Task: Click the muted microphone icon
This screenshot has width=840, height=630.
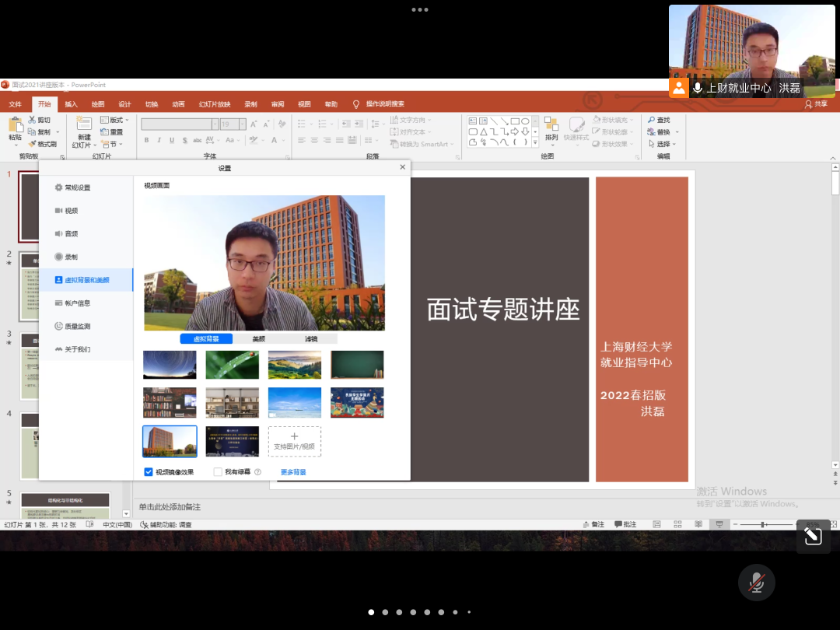Action: coord(756,583)
